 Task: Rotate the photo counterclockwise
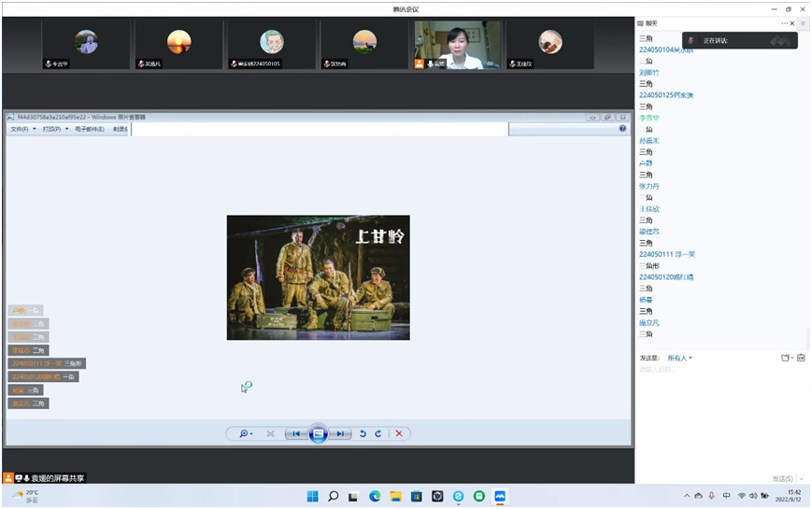pos(363,434)
